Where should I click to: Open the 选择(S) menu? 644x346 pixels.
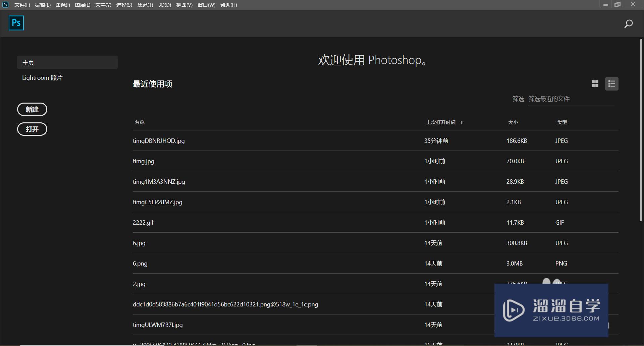click(124, 5)
